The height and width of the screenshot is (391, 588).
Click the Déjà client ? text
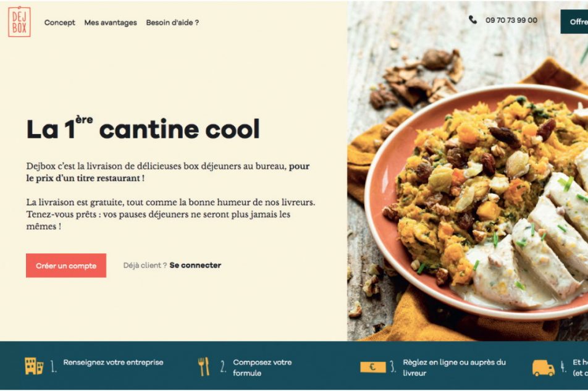[x=145, y=265]
